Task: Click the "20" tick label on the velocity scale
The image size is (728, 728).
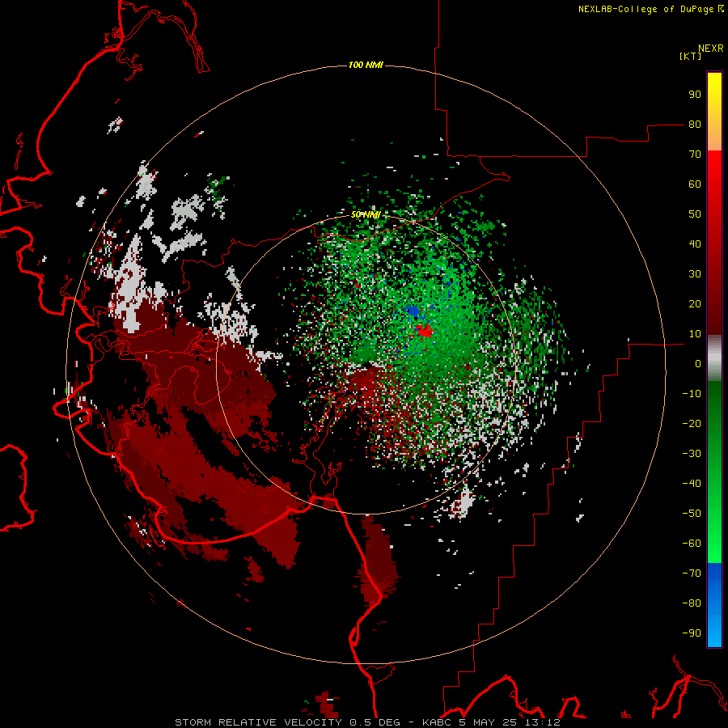Action: [695, 303]
